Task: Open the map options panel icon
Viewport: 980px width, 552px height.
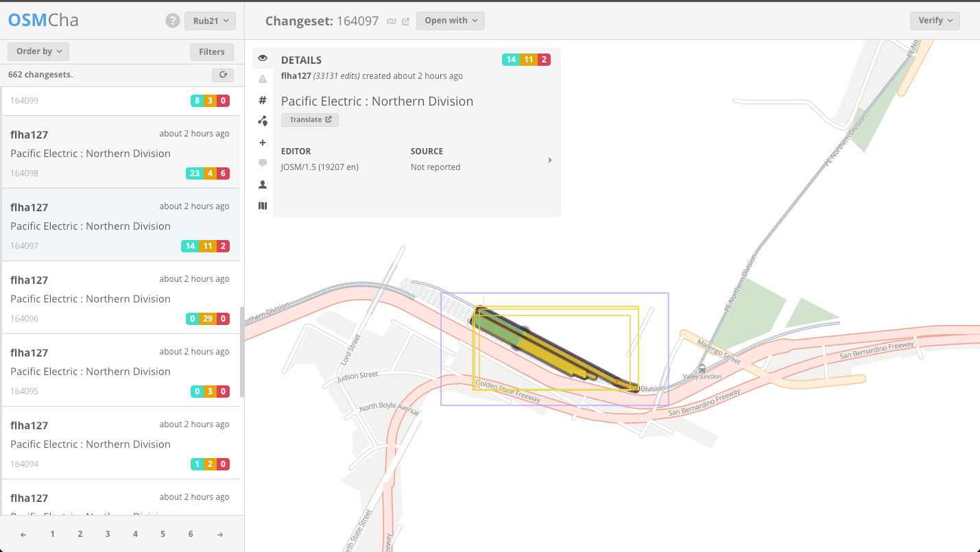Action: click(263, 206)
